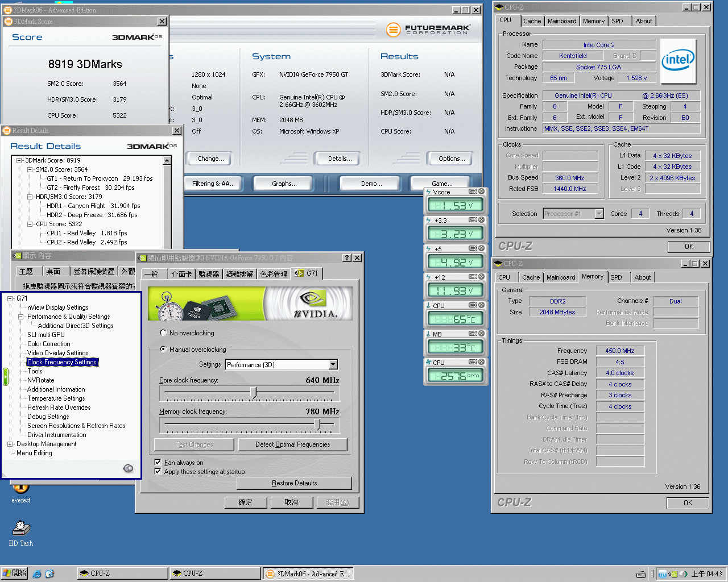This screenshot has width=728, height=582.
Task: Click the Internet Explorer quick launch icon
Action: 37,573
